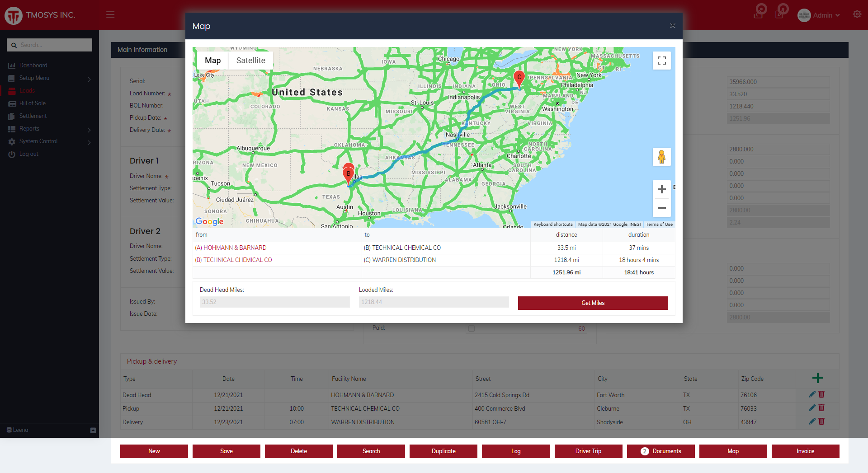Close the Map dialog
This screenshot has height=473, width=868.
click(x=673, y=26)
